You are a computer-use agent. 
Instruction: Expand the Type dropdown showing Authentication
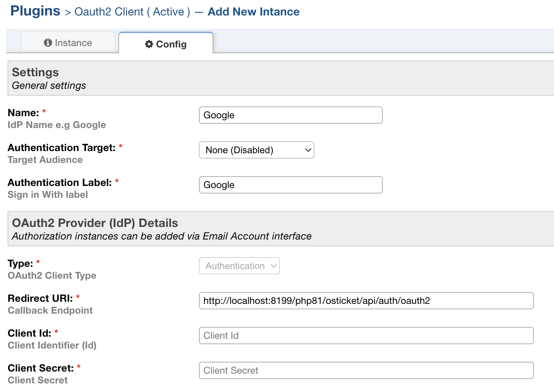pos(239,266)
